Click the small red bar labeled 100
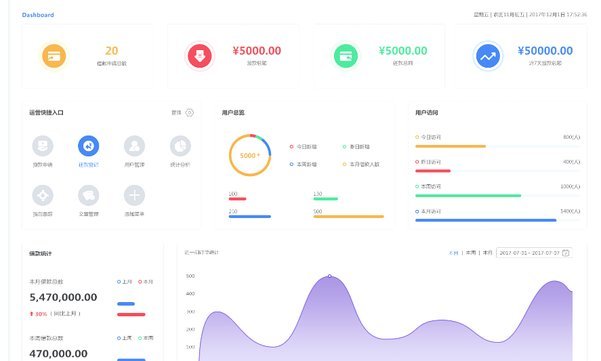This screenshot has height=361, width=601. pos(237,199)
